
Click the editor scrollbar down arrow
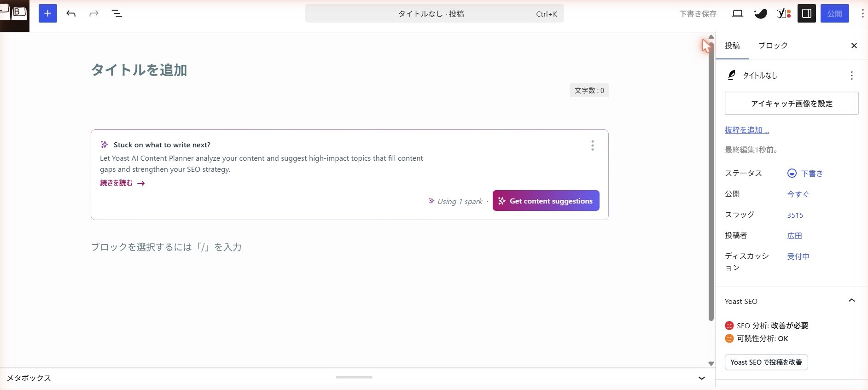click(x=711, y=363)
